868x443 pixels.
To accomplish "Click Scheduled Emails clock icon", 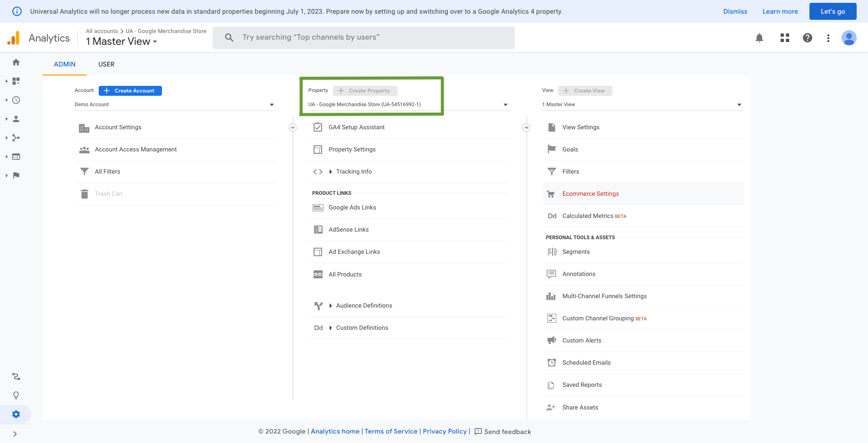I will [552, 362].
